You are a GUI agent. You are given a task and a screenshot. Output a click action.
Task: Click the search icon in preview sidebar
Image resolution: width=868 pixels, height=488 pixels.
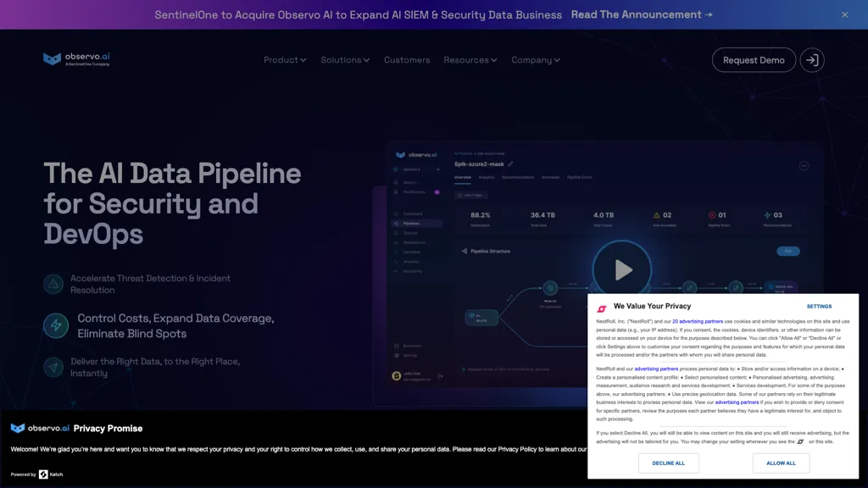click(396, 182)
